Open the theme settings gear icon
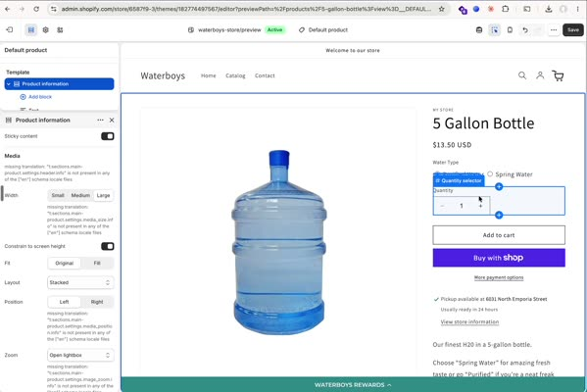The height and width of the screenshot is (392, 587). pyautogui.click(x=46, y=30)
